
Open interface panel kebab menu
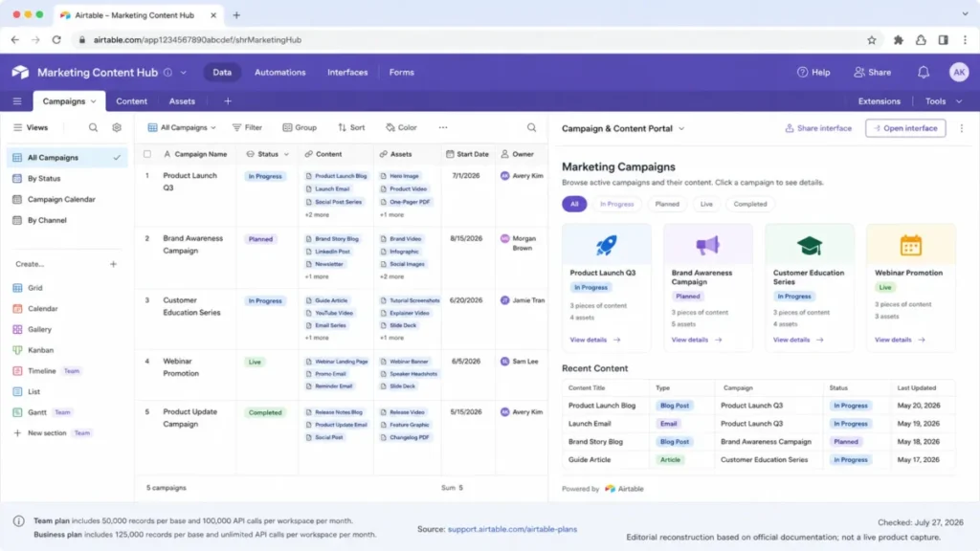click(961, 128)
